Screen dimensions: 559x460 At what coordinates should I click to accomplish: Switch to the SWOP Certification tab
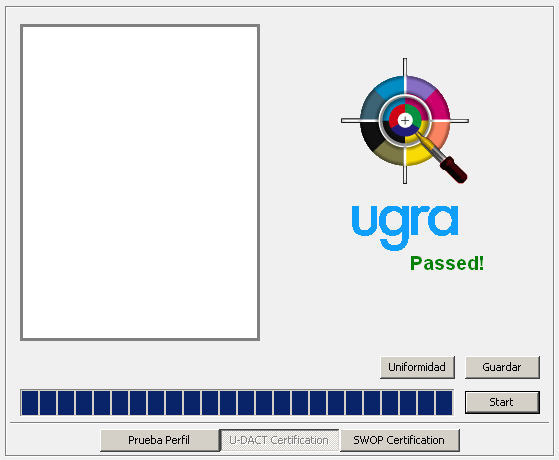[x=399, y=440]
